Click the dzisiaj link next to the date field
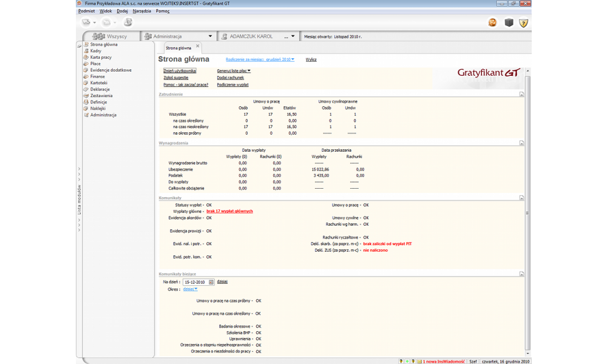The height and width of the screenshot is (364, 607). pyautogui.click(x=222, y=281)
